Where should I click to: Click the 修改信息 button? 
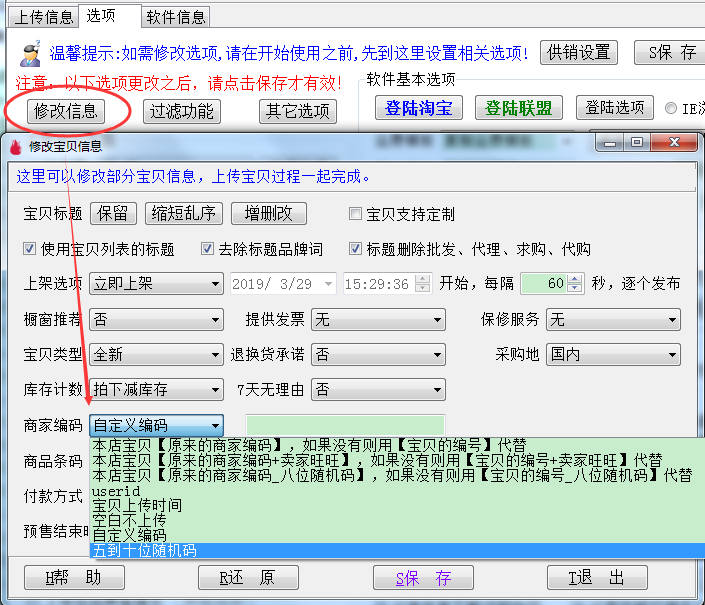pos(66,111)
